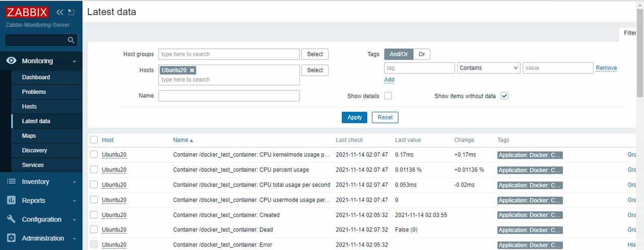Click the Inventory list icon
Viewport: 644px width, 250px height.
point(11,181)
